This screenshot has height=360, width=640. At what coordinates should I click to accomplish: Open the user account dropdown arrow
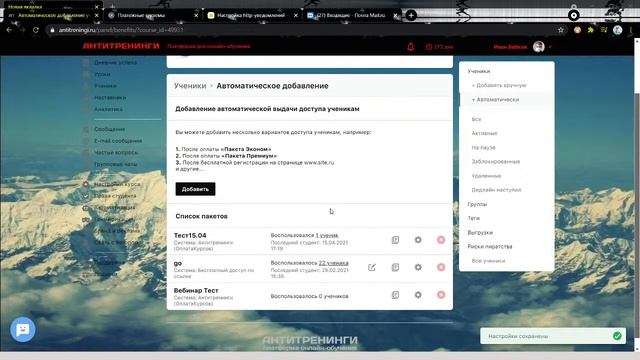click(x=550, y=47)
